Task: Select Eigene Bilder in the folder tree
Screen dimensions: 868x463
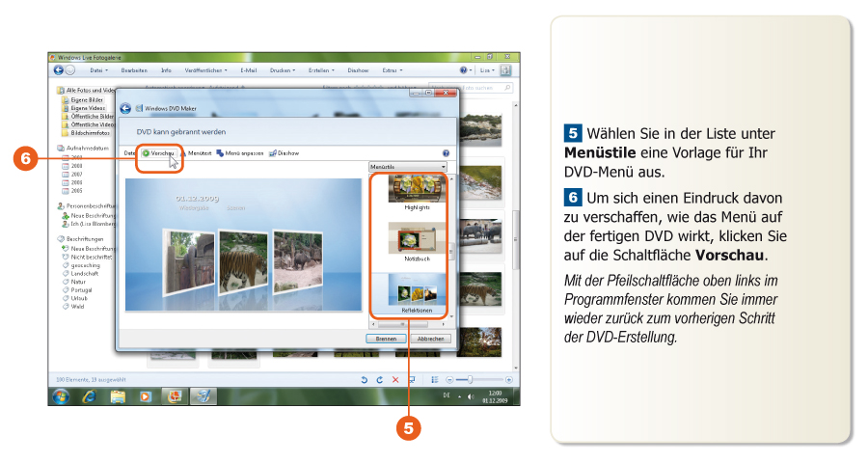Action: [x=87, y=98]
